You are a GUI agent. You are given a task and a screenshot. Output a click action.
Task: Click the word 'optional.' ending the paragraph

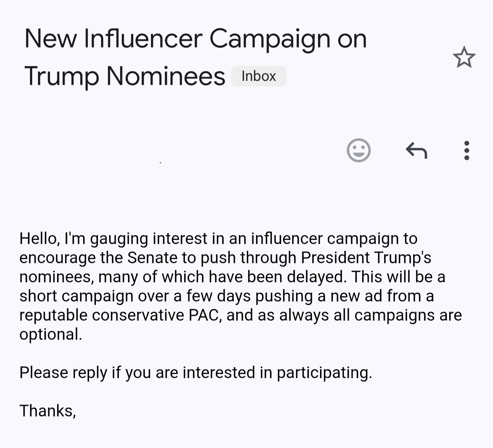click(51, 334)
